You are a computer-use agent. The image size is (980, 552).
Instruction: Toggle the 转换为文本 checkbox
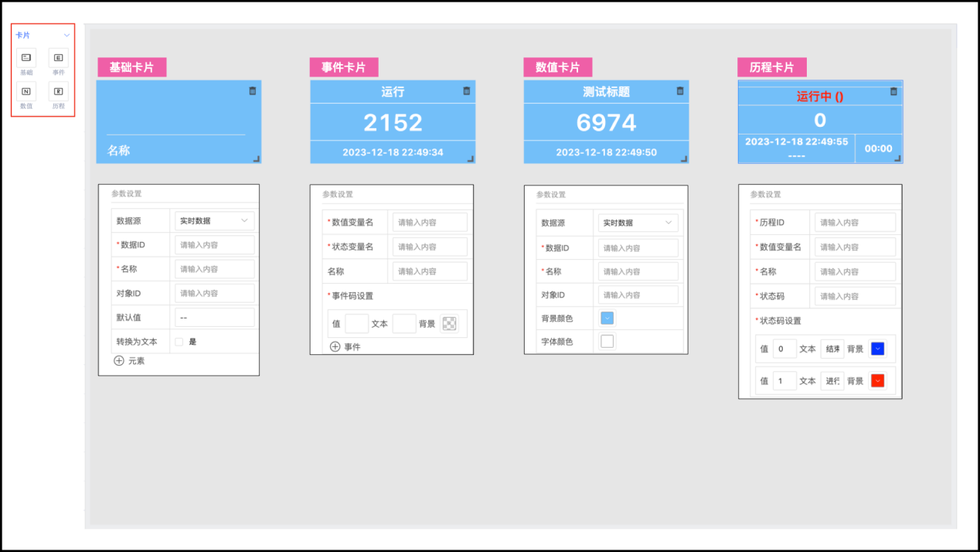[x=179, y=342]
